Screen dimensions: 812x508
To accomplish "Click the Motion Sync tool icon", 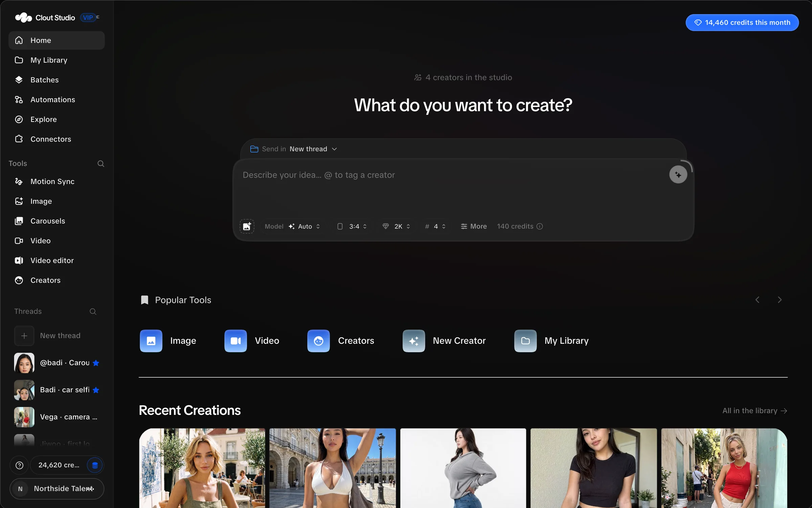I will click(x=19, y=182).
